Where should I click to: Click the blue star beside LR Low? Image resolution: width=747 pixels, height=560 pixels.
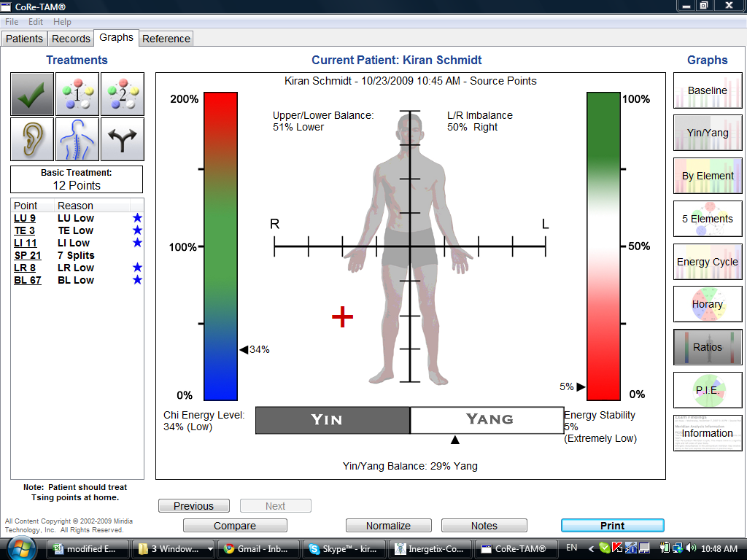click(x=137, y=268)
